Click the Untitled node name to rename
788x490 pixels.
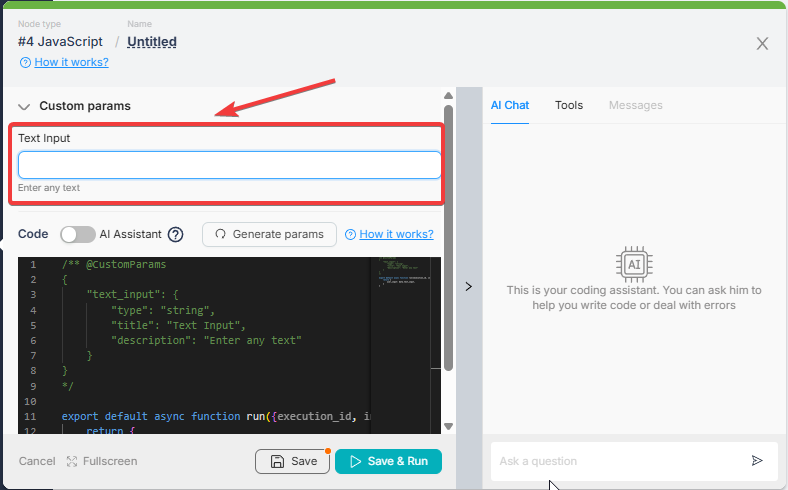coord(152,42)
